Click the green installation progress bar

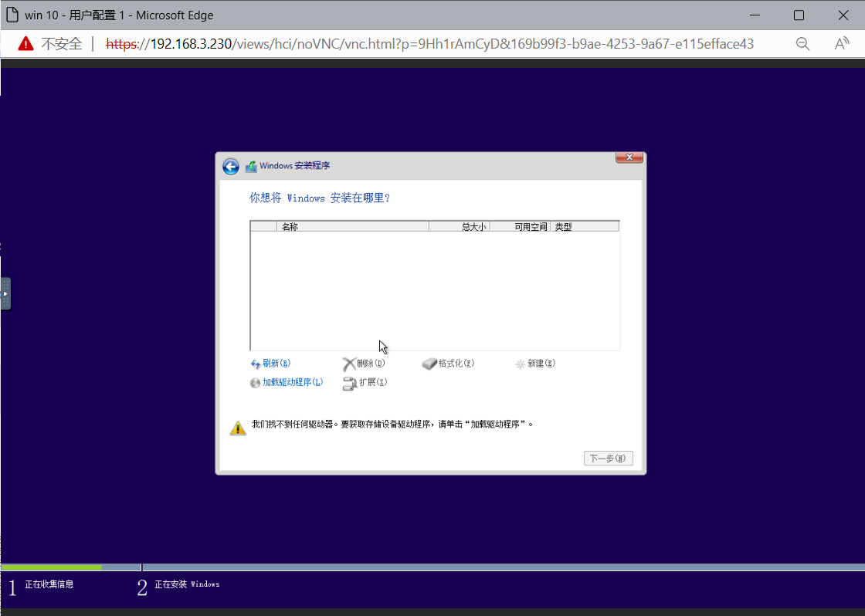coord(51,567)
